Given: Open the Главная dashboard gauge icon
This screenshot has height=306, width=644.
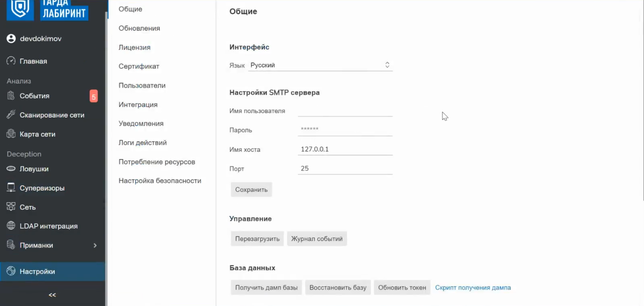Looking at the screenshot, I should (11, 61).
